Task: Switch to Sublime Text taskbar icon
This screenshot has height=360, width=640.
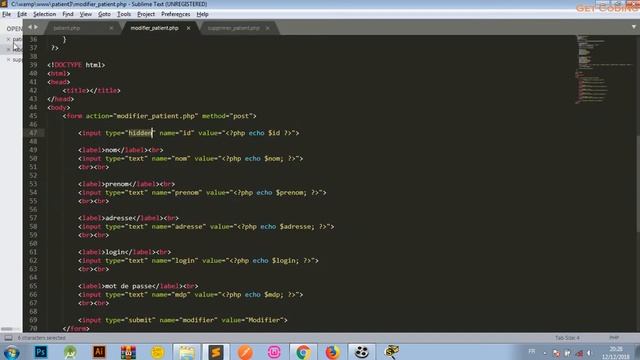Action: 216,352
